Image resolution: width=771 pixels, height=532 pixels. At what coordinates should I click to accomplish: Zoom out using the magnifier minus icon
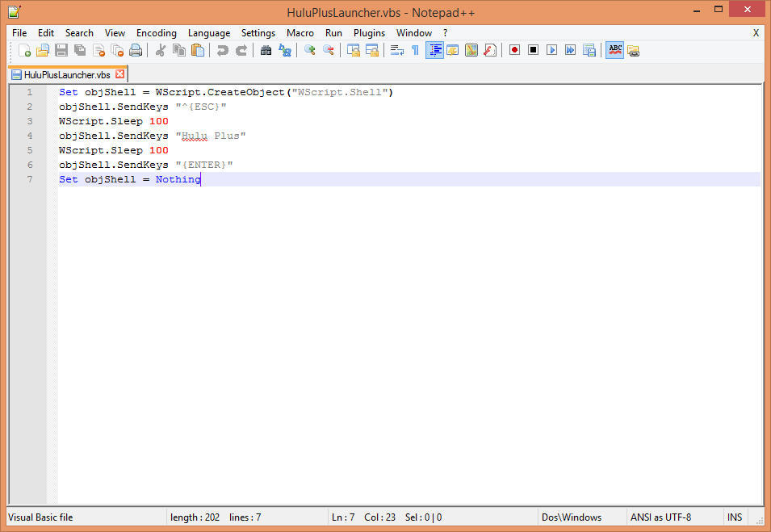click(x=329, y=50)
